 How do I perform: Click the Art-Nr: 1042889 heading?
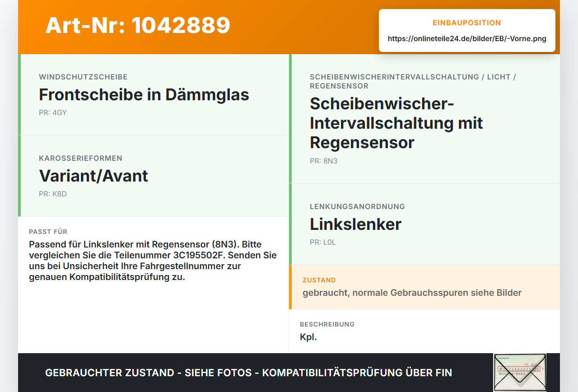pos(138,25)
